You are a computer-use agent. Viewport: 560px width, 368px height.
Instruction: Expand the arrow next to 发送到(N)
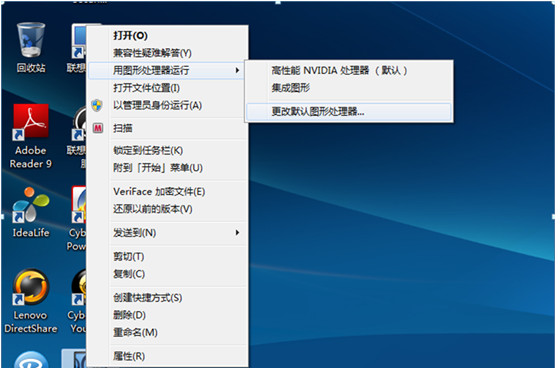[237, 233]
